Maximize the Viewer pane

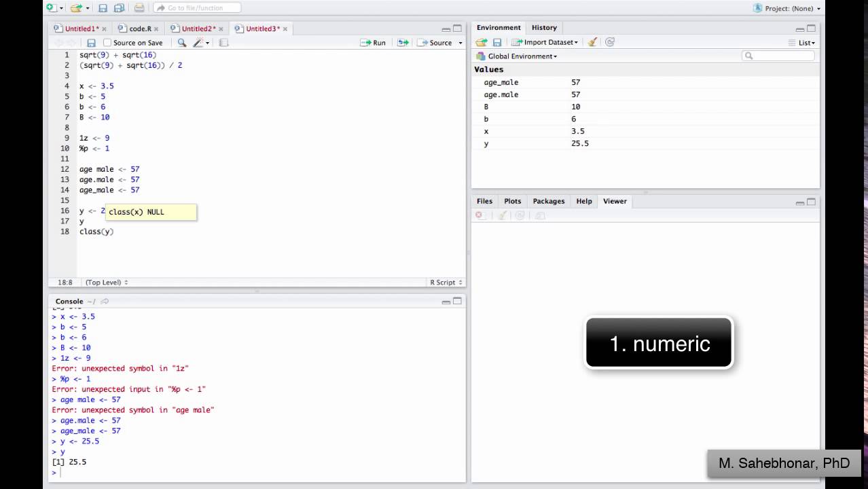point(811,202)
